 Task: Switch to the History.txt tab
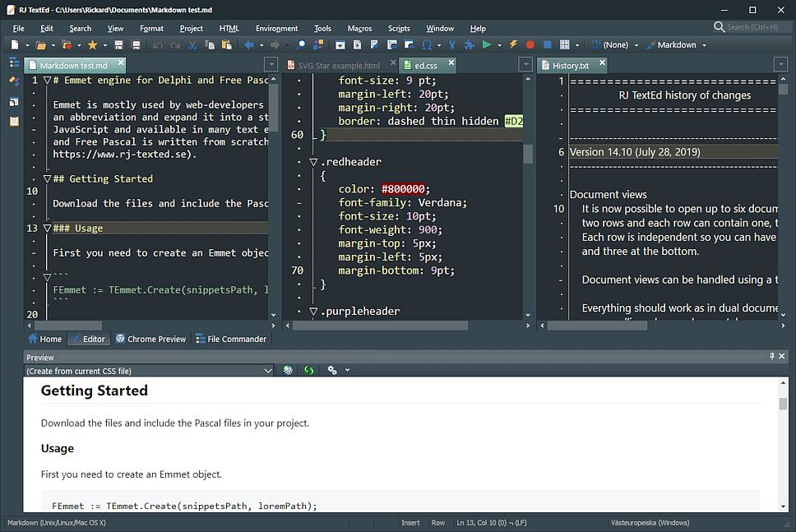pos(570,66)
